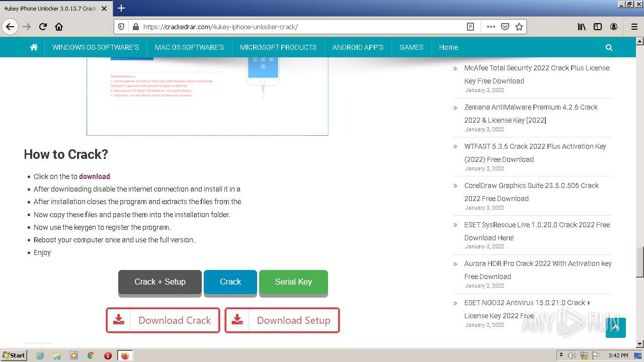Click the blue Crack button
This screenshot has width=644, height=362.
pyautogui.click(x=230, y=282)
